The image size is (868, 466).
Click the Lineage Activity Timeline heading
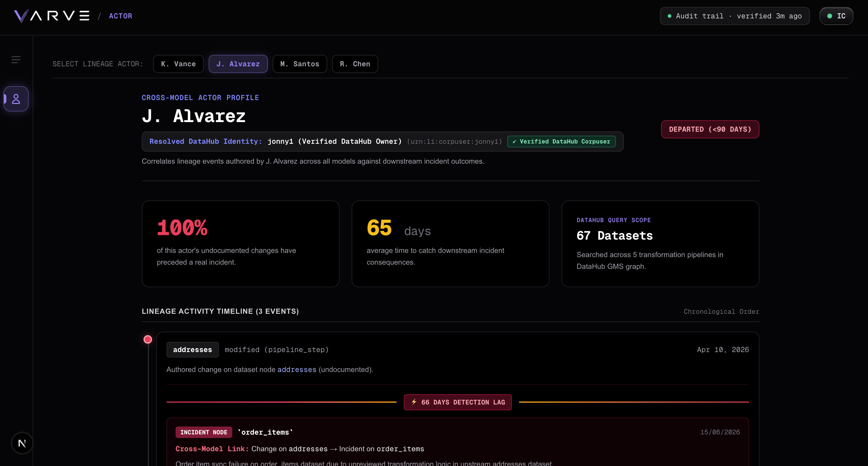coord(220,311)
